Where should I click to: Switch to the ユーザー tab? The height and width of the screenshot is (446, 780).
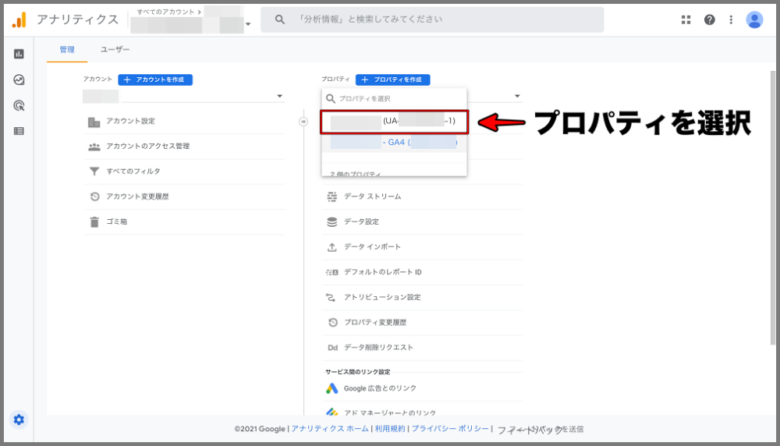coord(115,49)
